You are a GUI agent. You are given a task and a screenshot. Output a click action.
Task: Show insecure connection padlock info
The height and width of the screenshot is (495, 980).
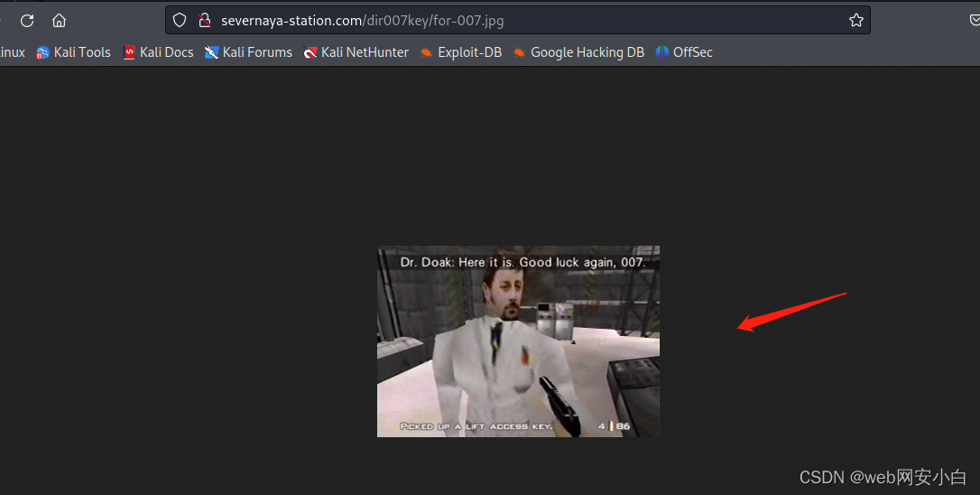204,20
